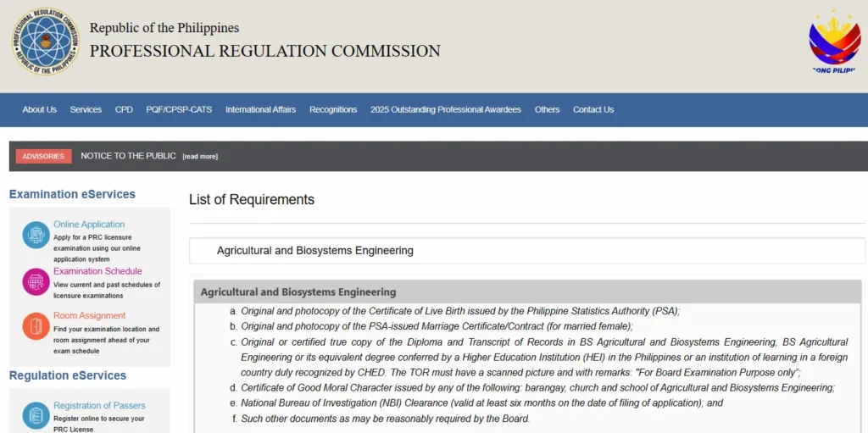Click the PROFESSIONAL REGULATION COMMISSION title
Viewport: 868px width, 433px height.
tap(265, 51)
